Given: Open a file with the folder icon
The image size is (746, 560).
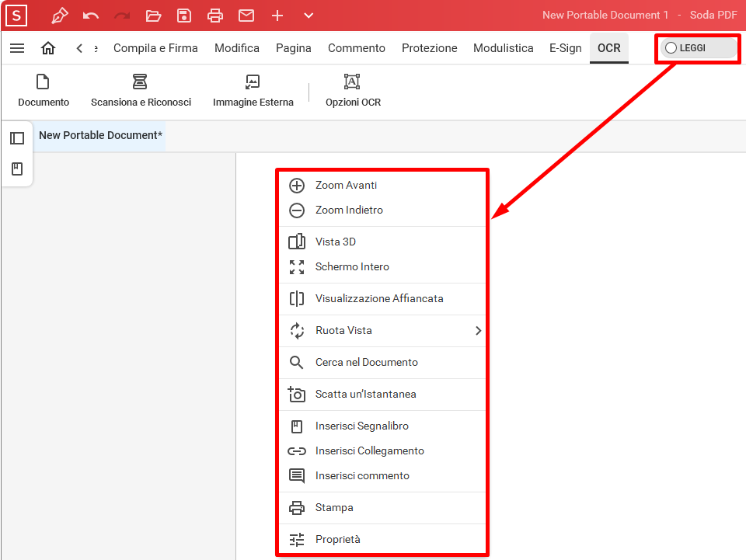Looking at the screenshot, I should [153, 16].
